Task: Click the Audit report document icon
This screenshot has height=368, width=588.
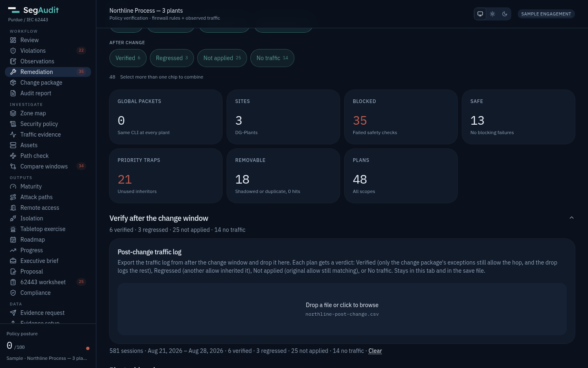Action: tap(13, 93)
